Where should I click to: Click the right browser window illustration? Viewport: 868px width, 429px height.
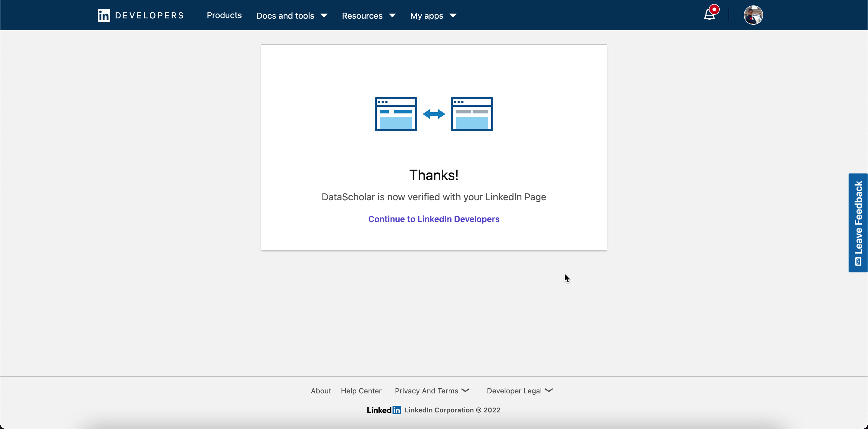[x=472, y=114]
